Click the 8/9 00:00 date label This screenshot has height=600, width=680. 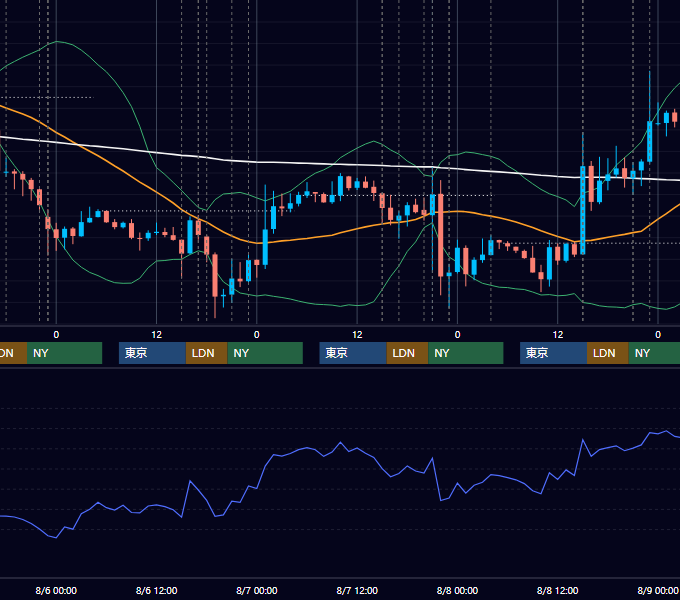(658, 590)
